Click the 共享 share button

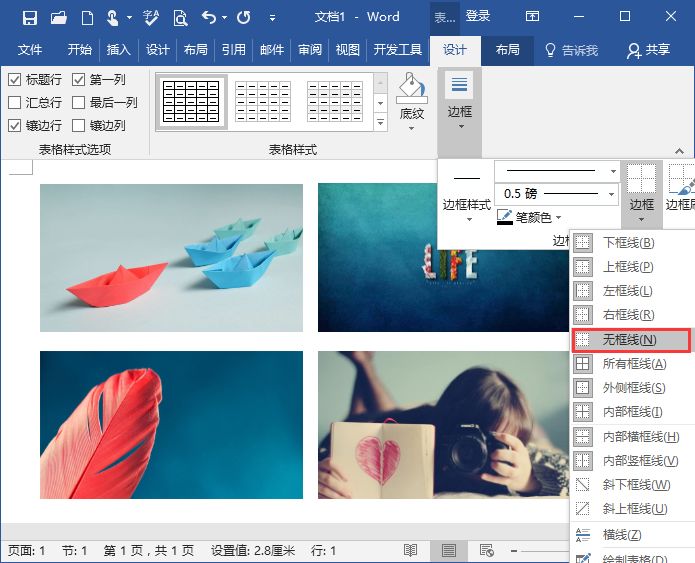(648, 50)
